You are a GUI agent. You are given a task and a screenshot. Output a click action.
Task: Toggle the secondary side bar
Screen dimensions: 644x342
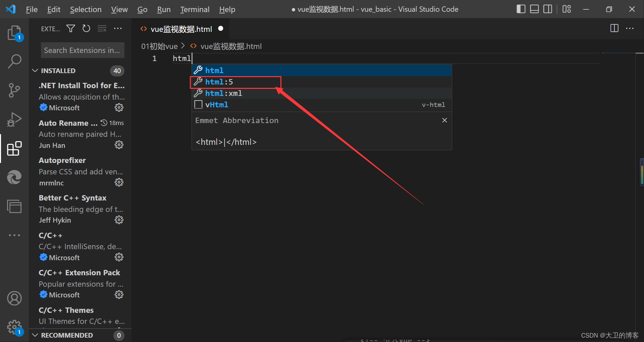click(548, 9)
